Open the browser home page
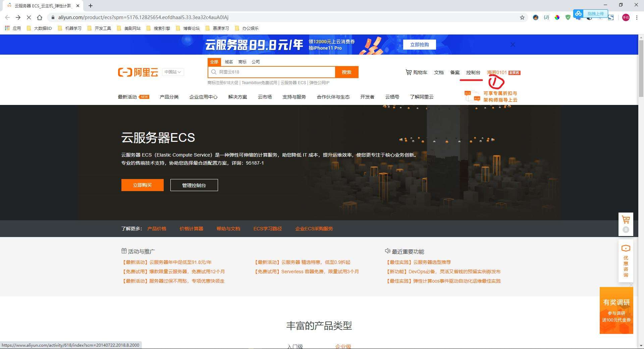This screenshot has height=349, width=644. 40,17
